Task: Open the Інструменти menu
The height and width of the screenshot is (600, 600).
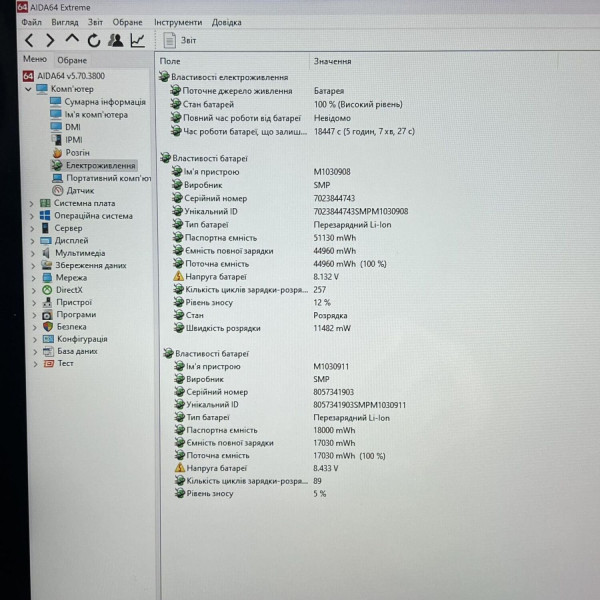Action: (x=178, y=22)
